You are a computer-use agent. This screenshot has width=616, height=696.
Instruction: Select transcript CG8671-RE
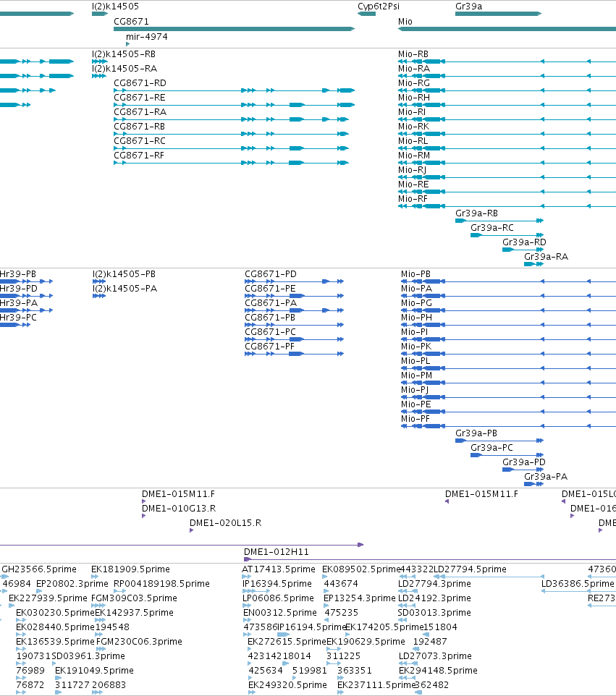point(234,105)
